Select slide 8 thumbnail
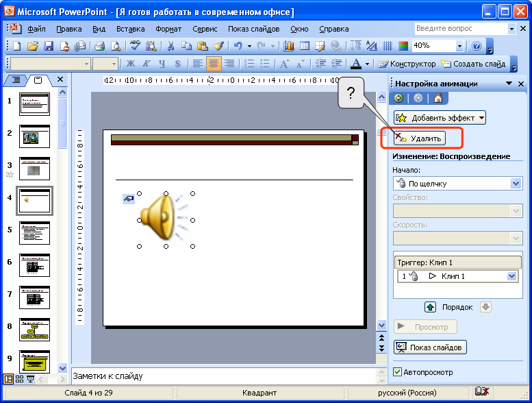The image size is (532, 403). pyautogui.click(x=34, y=330)
